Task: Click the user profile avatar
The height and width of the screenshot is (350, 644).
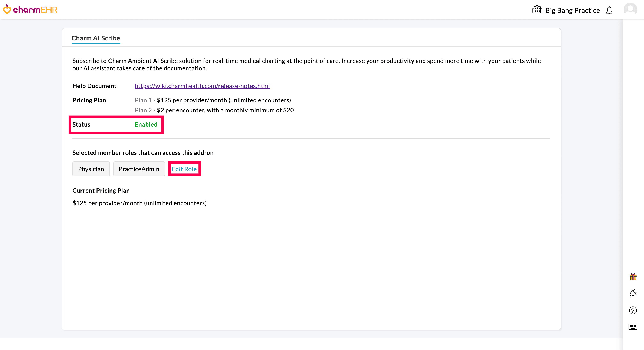Action: click(630, 10)
